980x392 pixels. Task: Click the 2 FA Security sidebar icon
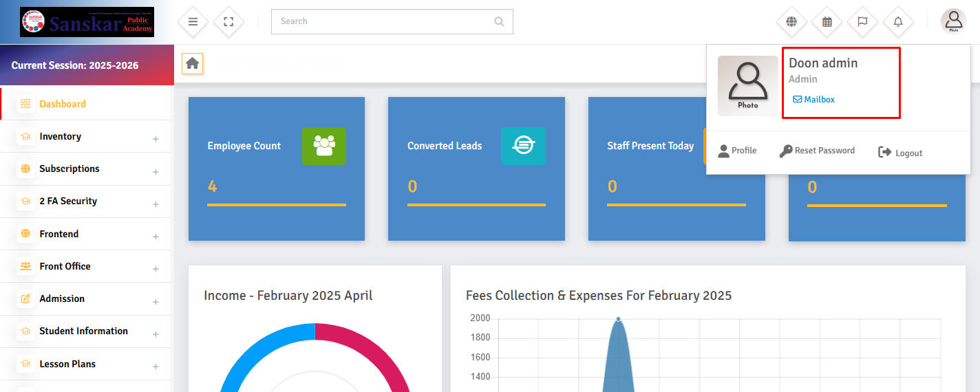pos(25,202)
